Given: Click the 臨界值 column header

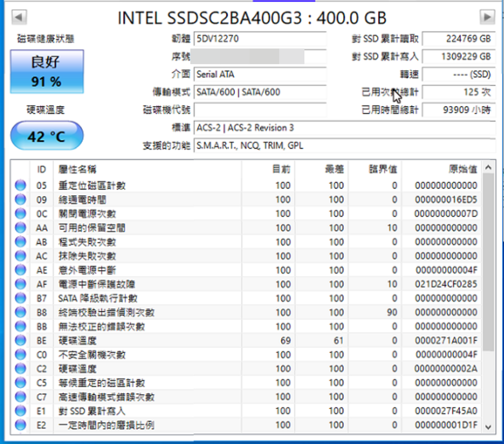Looking at the screenshot, I should [x=375, y=169].
